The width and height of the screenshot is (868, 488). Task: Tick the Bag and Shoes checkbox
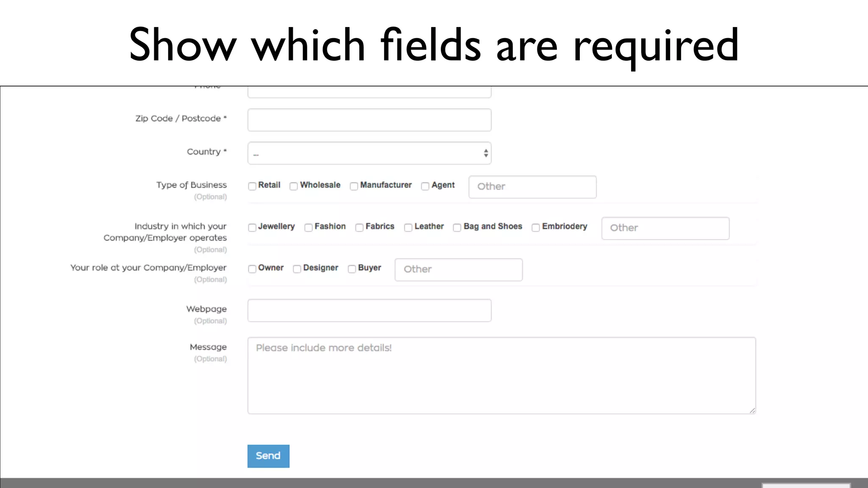pyautogui.click(x=457, y=227)
